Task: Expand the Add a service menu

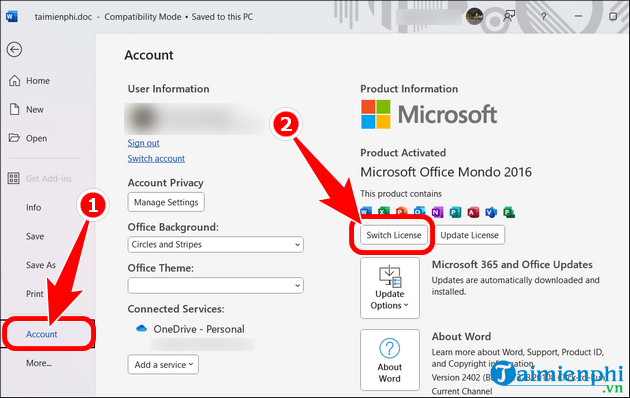Action: (x=163, y=365)
